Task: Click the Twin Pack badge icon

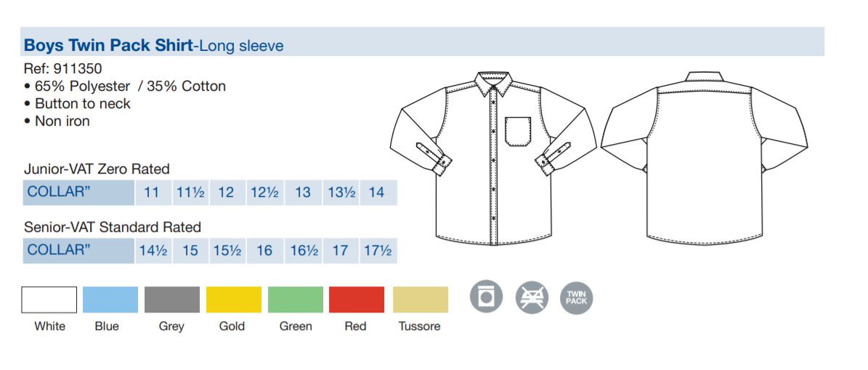Action: 576,297
